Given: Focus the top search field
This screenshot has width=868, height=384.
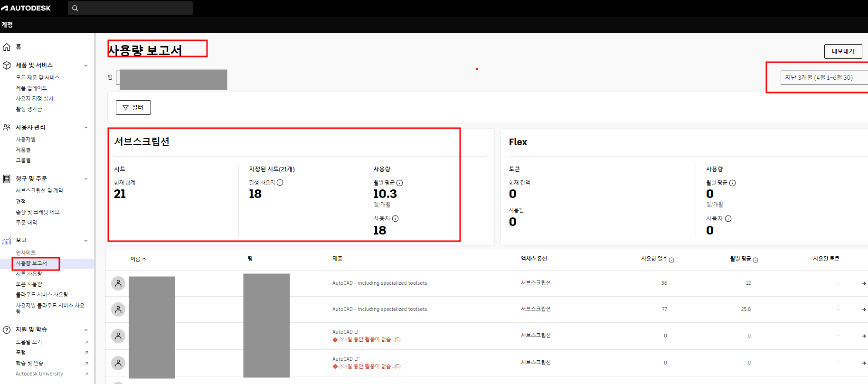Looking at the screenshot, I should click(130, 8).
